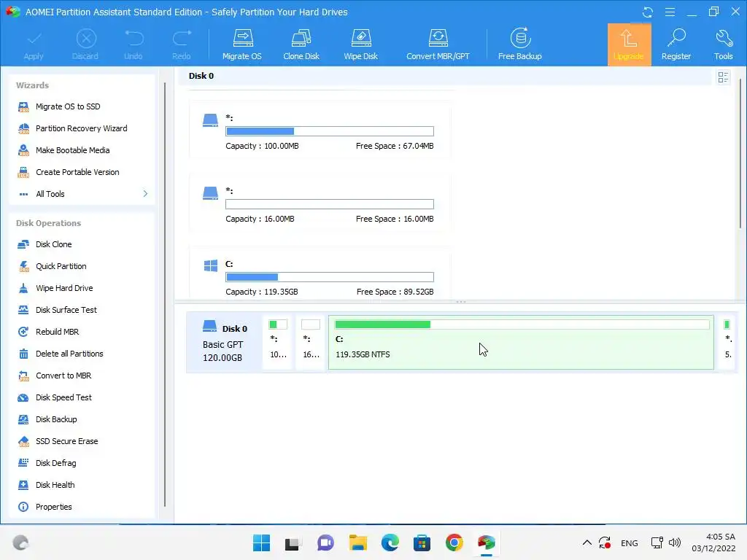Viewport: 747px width, 560px height.
Task: Expand All Tools with the arrow
Action: coord(145,194)
